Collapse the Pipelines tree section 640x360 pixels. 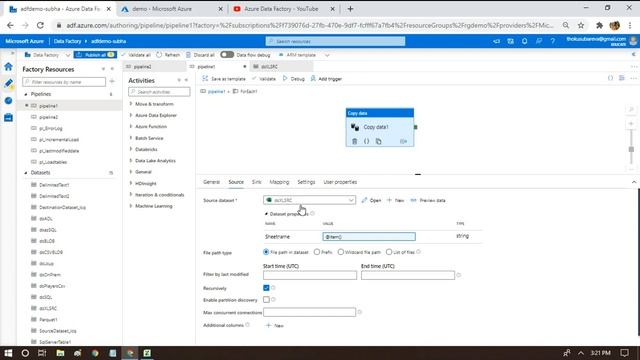pyautogui.click(x=26, y=94)
